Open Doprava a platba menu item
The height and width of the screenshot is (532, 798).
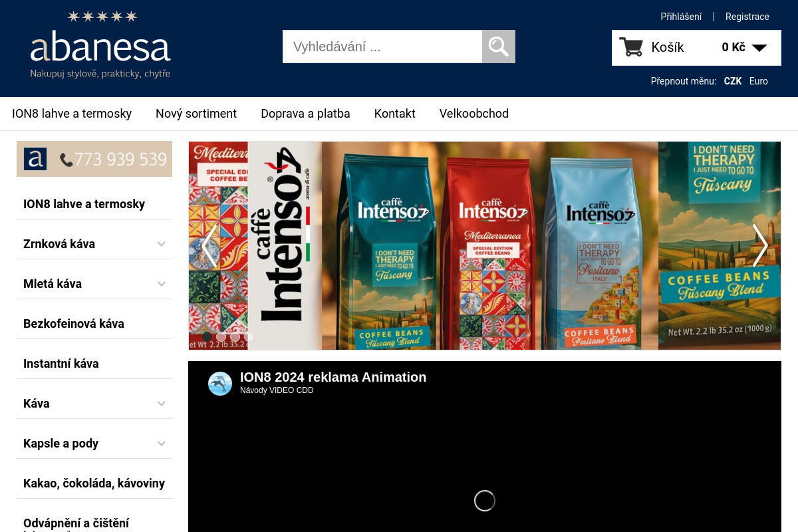click(x=305, y=114)
